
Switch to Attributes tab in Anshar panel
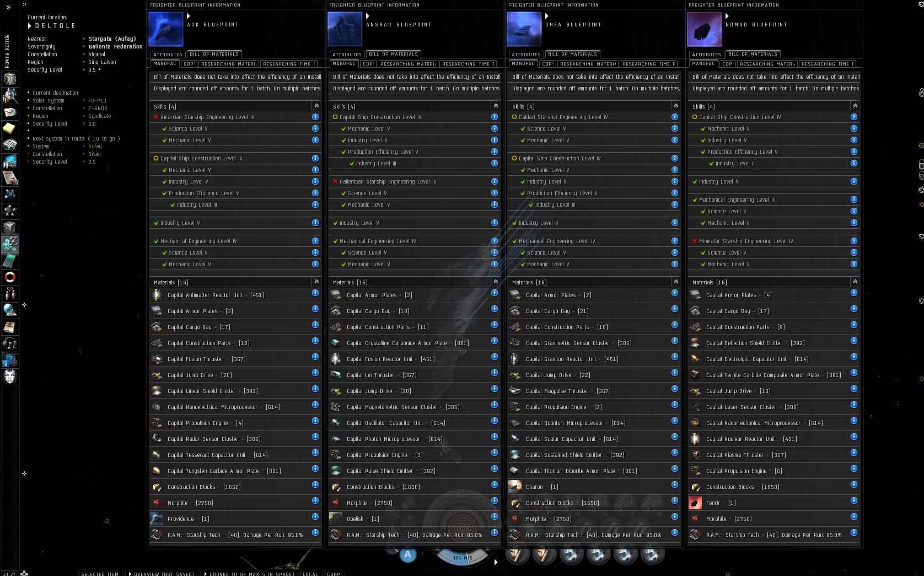tap(347, 55)
